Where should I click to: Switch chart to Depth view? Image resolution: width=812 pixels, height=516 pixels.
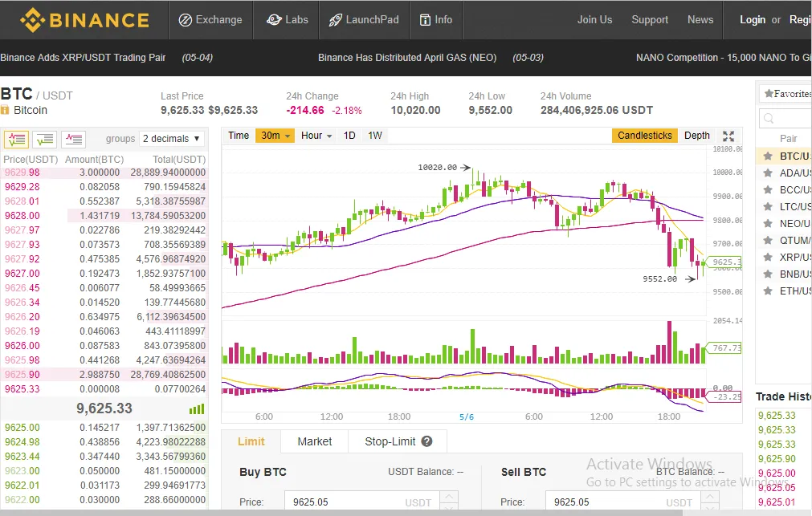pos(697,136)
